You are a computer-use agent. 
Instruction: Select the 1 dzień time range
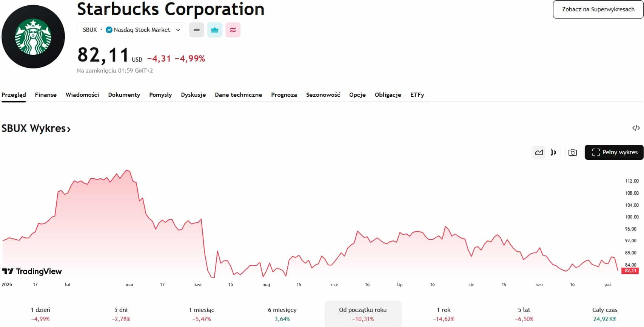click(40, 314)
